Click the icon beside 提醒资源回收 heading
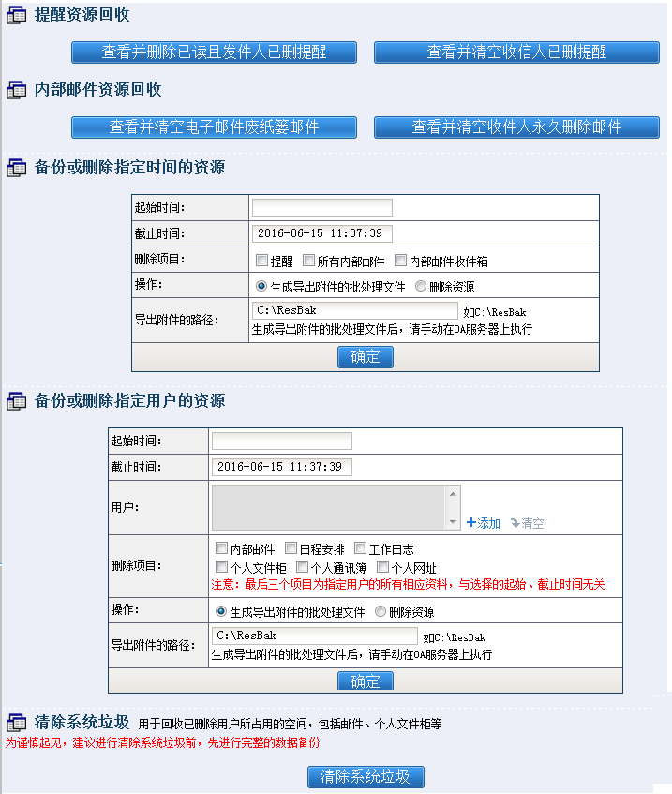 [x=16, y=15]
